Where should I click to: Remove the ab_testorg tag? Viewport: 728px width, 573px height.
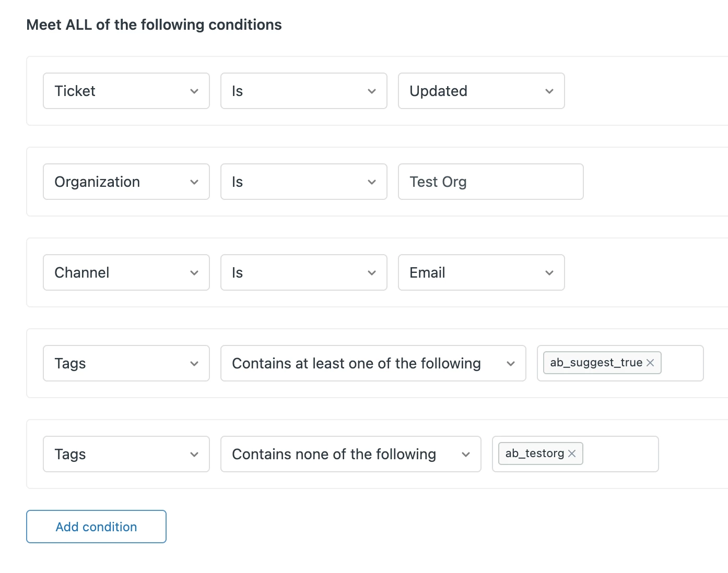[572, 453]
